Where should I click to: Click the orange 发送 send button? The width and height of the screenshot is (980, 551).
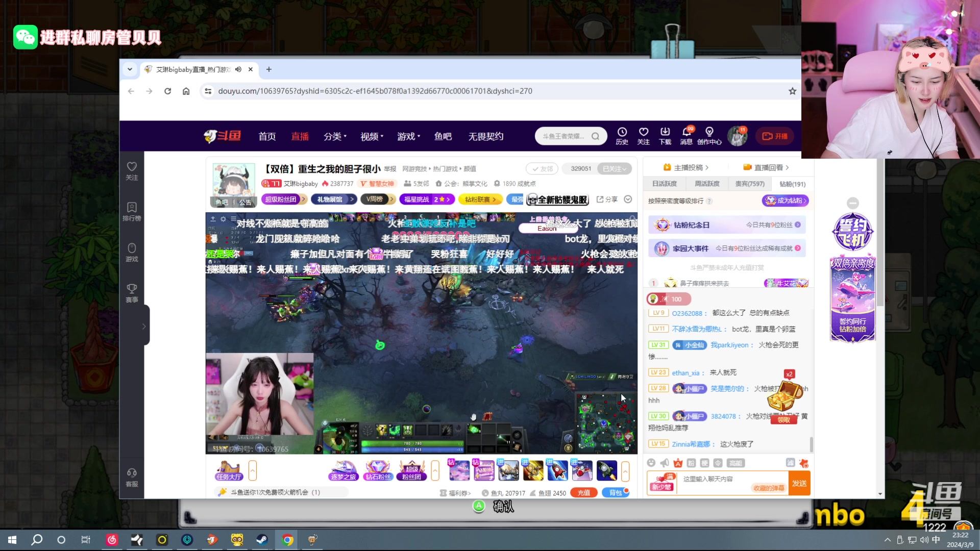pyautogui.click(x=799, y=483)
